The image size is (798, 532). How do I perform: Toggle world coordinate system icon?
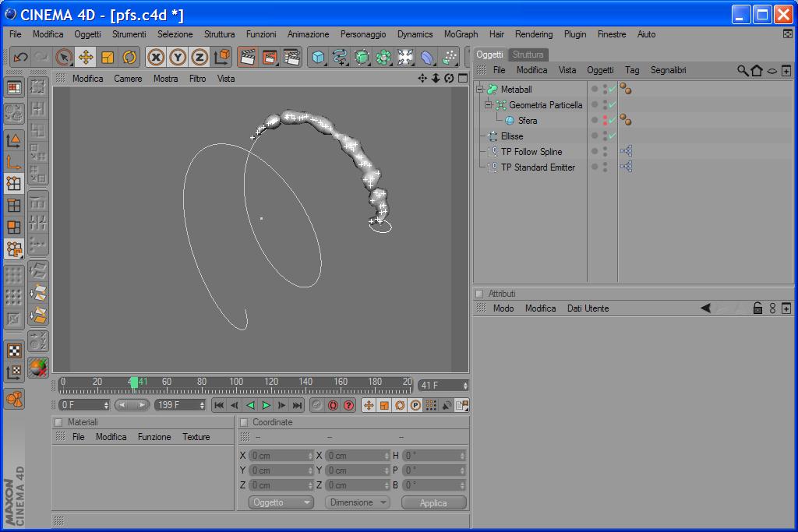[x=222, y=58]
